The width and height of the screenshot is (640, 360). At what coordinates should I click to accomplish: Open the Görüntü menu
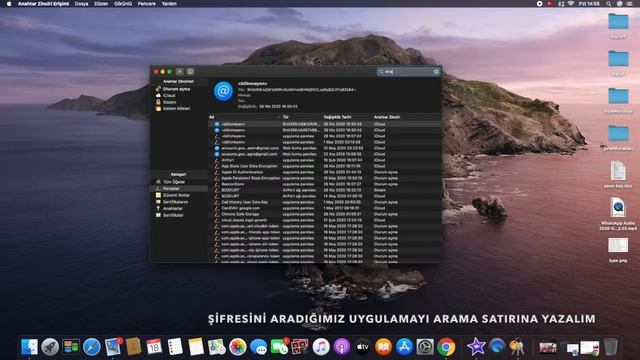[x=123, y=4]
